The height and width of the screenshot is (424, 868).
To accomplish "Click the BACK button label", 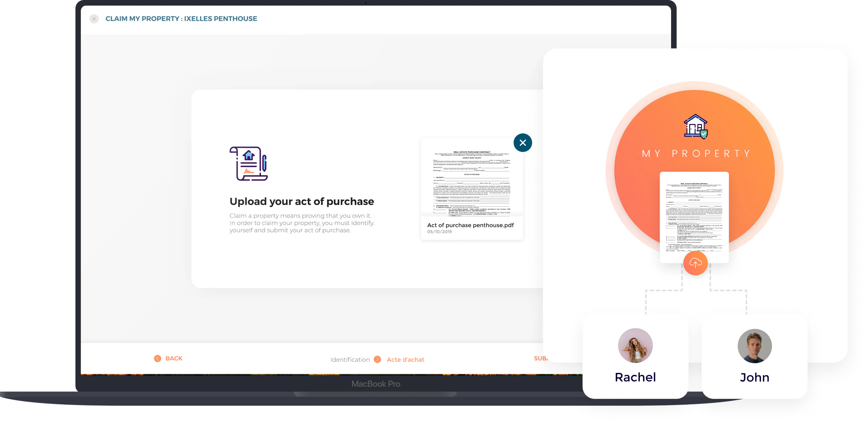I will click(174, 359).
